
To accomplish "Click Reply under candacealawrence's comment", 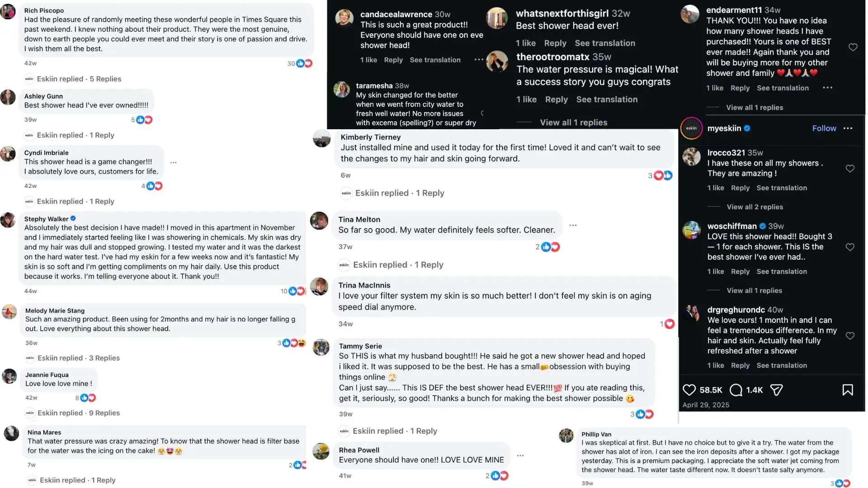I will pos(393,59).
